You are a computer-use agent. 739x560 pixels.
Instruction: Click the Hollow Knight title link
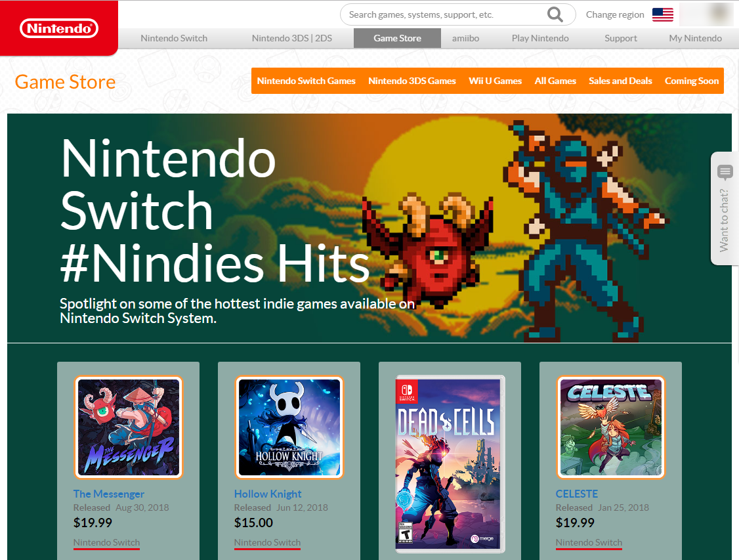[268, 494]
